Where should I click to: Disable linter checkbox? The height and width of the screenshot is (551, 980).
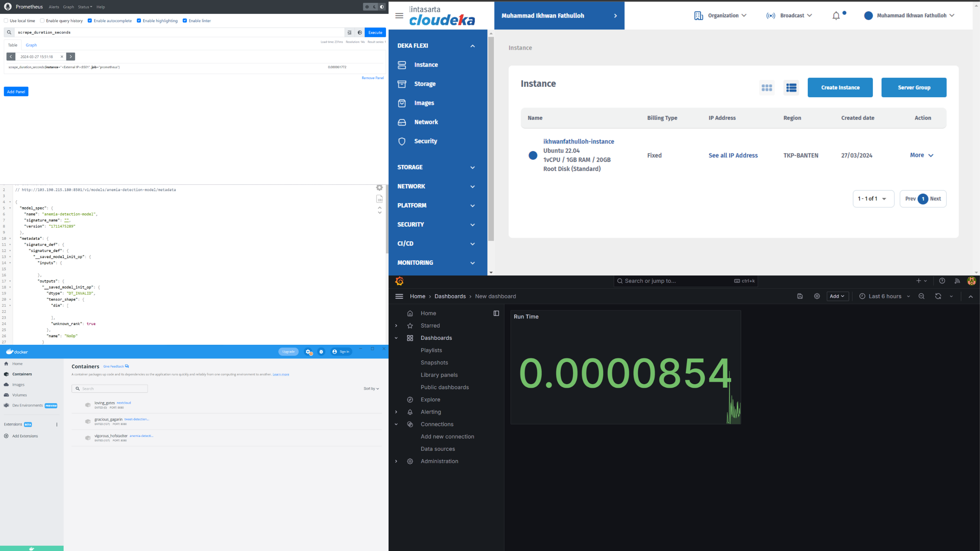click(x=185, y=21)
